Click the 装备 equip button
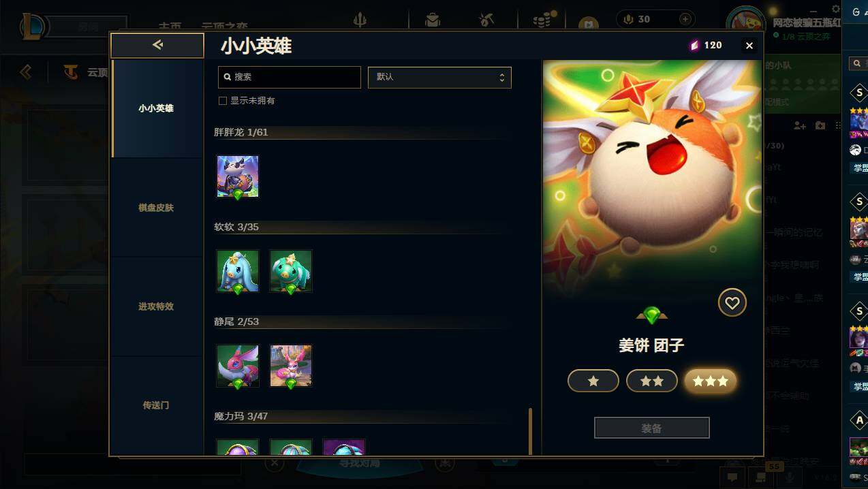The height and width of the screenshot is (489, 868). pyautogui.click(x=652, y=428)
